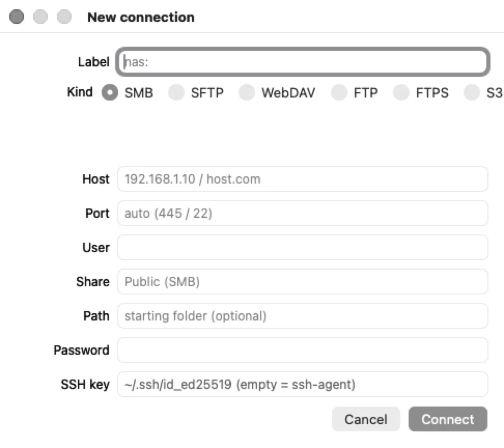Zoom the New connection window
This screenshot has height=448, width=504.
pyautogui.click(x=64, y=17)
